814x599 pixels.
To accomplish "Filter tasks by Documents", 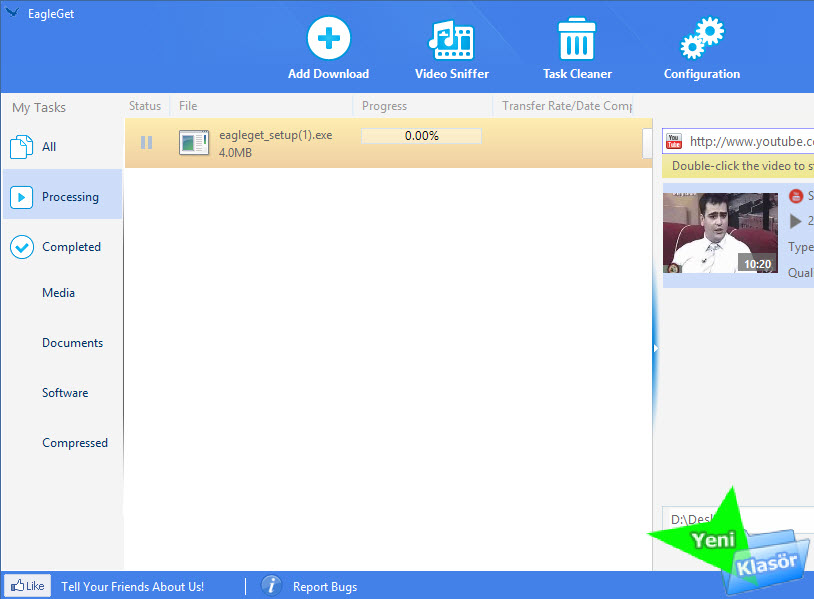I will tap(72, 343).
